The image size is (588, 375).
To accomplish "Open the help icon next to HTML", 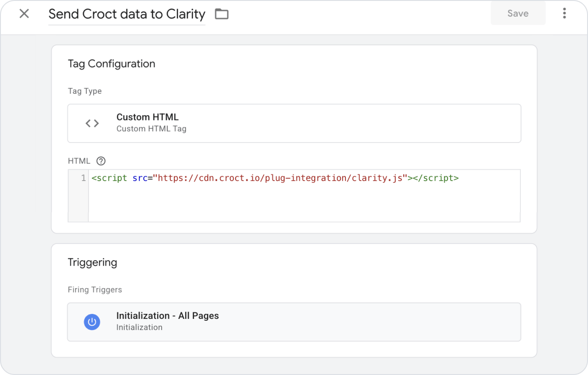I will (101, 161).
